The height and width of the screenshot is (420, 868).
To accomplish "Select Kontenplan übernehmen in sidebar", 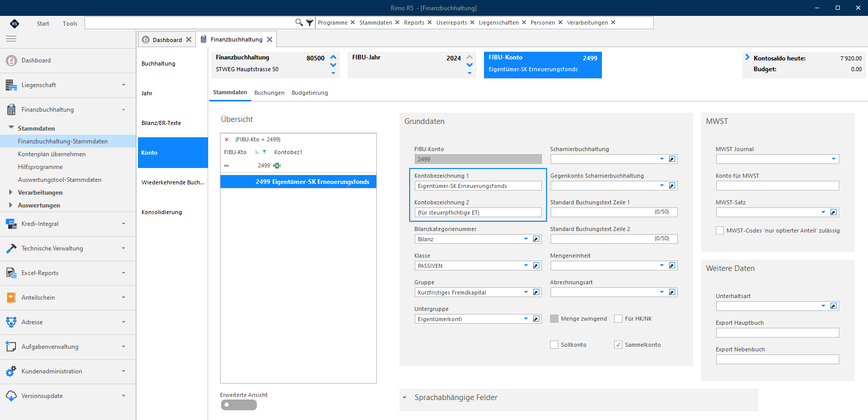I will [x=52, y=154].
